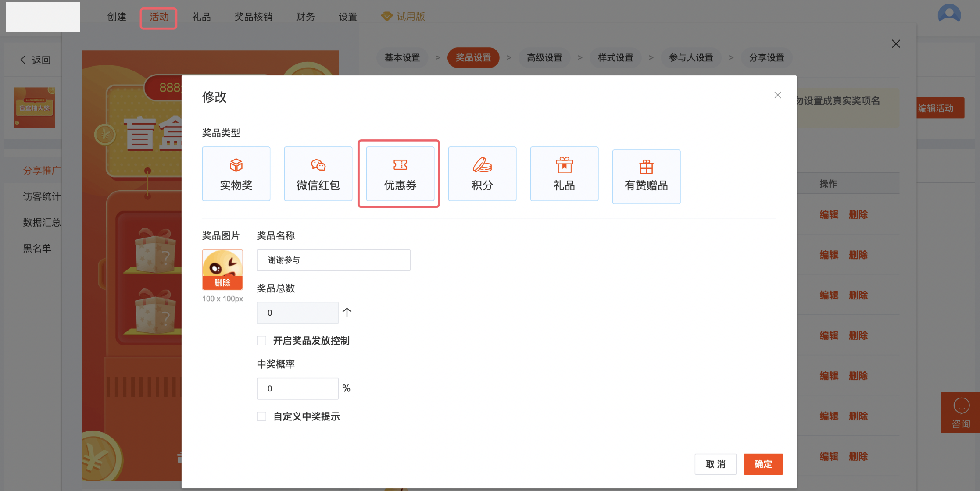
Task: Select the 实物奖 prize type
Action: coord(236,174)
